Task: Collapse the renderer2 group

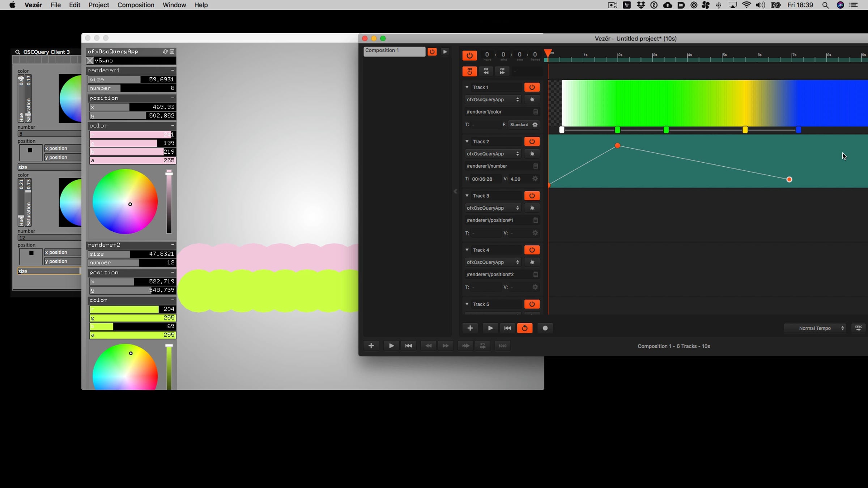Action: (x=173, y=245)
